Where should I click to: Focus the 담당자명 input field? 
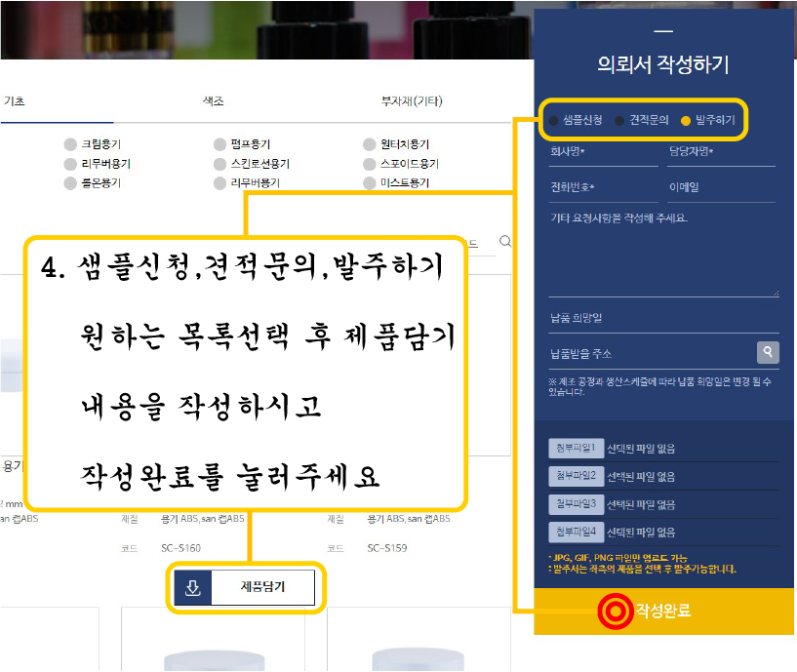[721, 152]
